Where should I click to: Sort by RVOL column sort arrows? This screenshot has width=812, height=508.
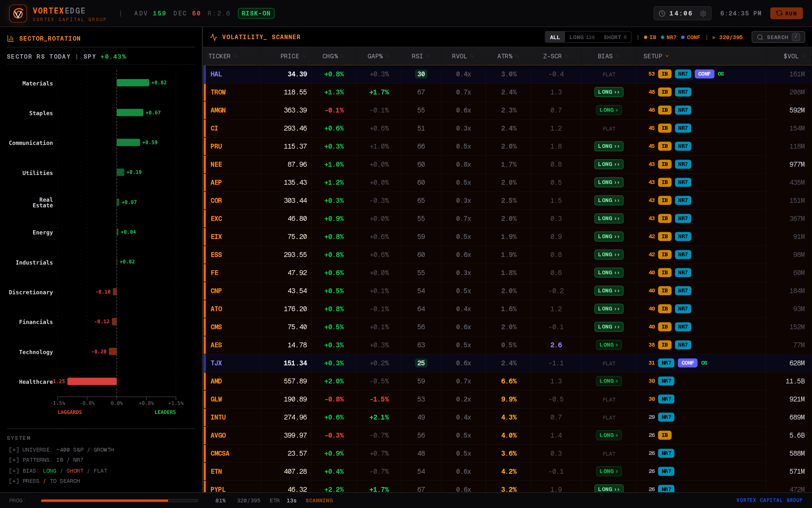[472, 56]
